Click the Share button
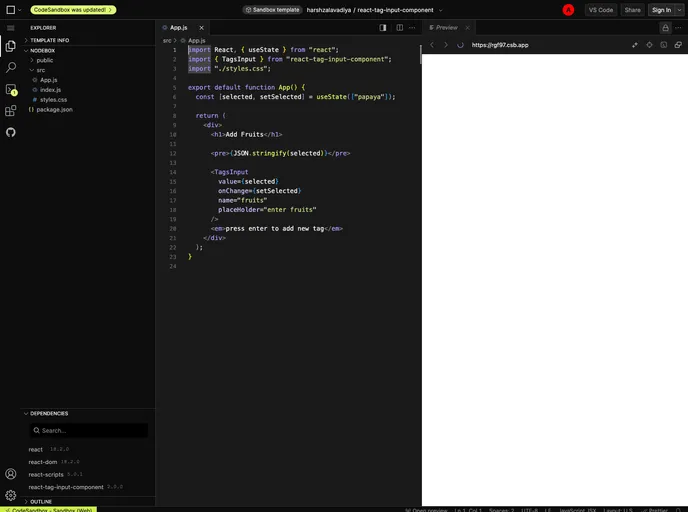This screenshot has width=688, height=512. [633, 10]
